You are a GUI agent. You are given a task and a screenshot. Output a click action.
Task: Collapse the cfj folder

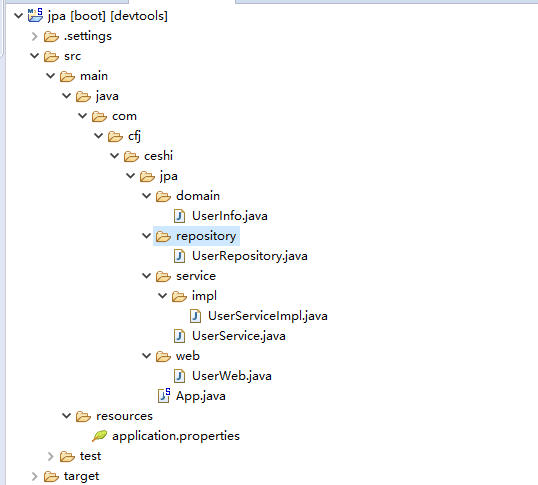[x=98, y=136]
